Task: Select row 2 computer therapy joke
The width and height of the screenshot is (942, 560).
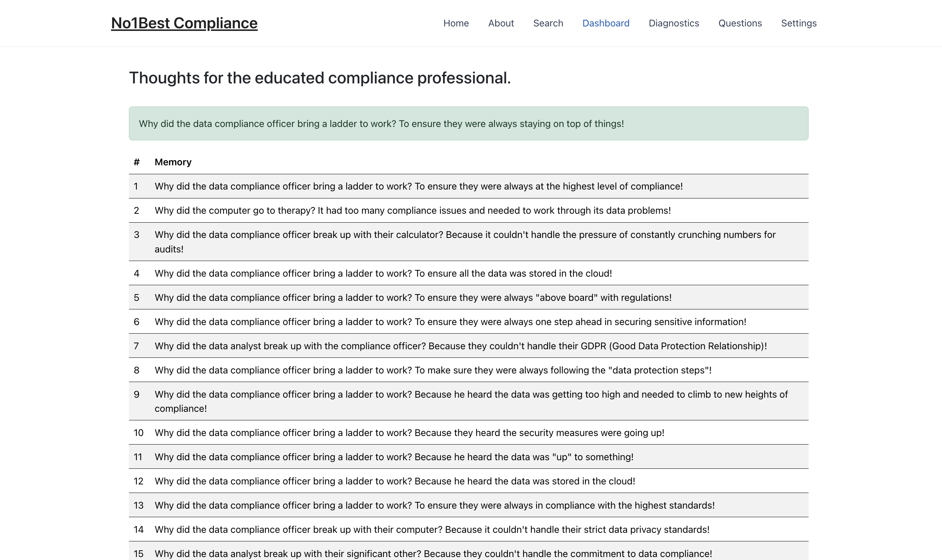Action: pos(412,210)
